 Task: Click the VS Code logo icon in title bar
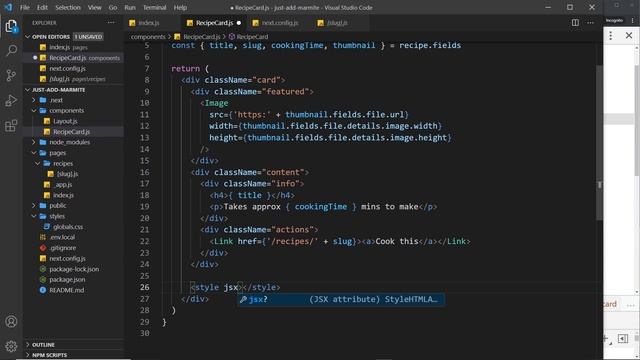[8, 7]
